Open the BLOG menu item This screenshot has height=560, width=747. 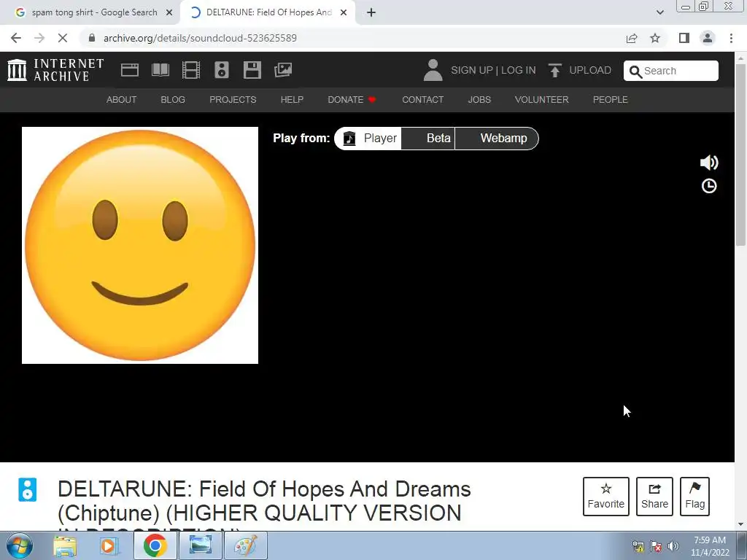pos(173,99)
